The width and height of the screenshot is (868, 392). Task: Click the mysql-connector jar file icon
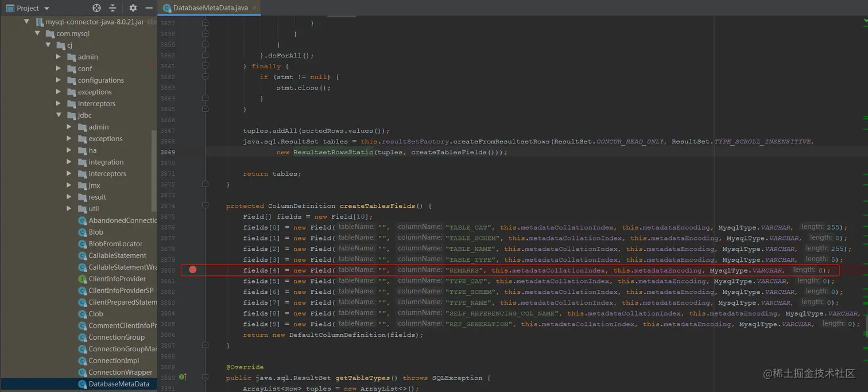pyautogui.click(x=39, y=22)
